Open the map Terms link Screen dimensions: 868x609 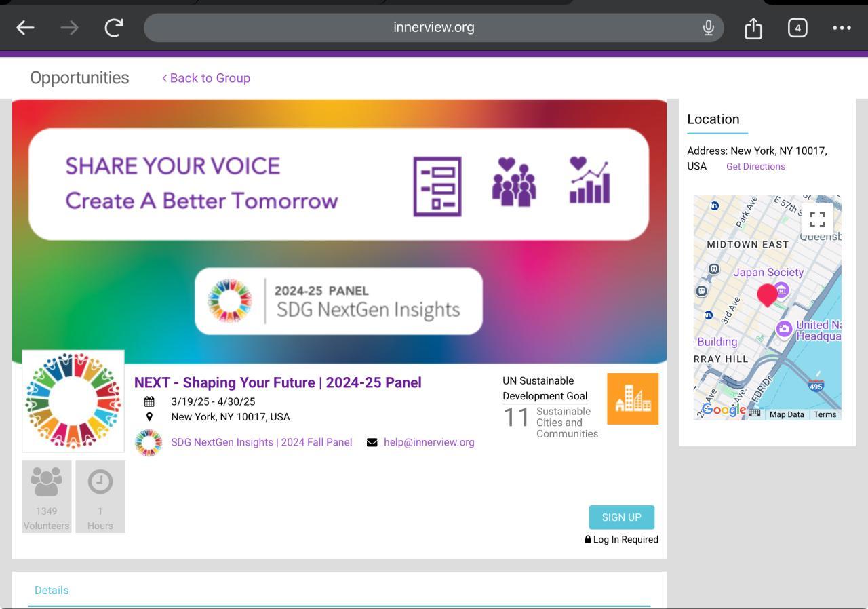coord(825,414)
